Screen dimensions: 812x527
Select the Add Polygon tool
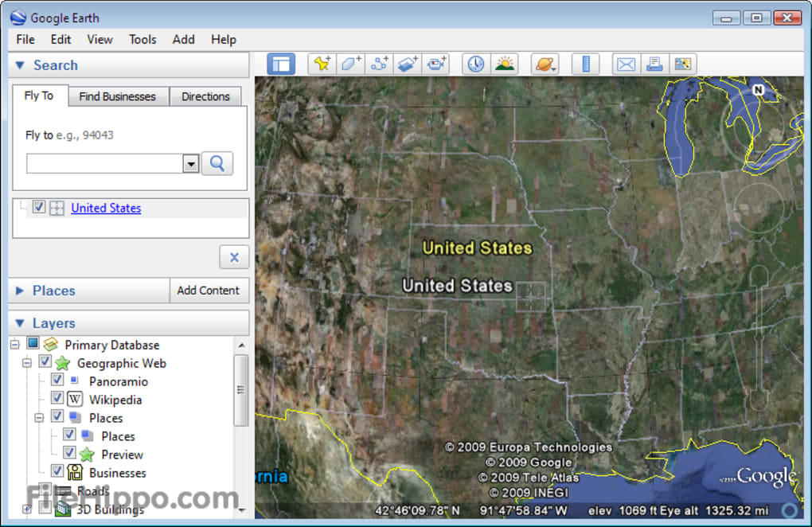(350, 64)
